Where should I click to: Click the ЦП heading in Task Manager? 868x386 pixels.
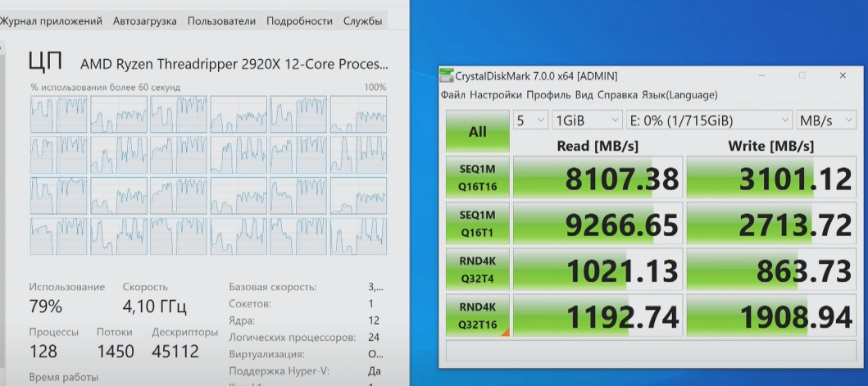45,61
